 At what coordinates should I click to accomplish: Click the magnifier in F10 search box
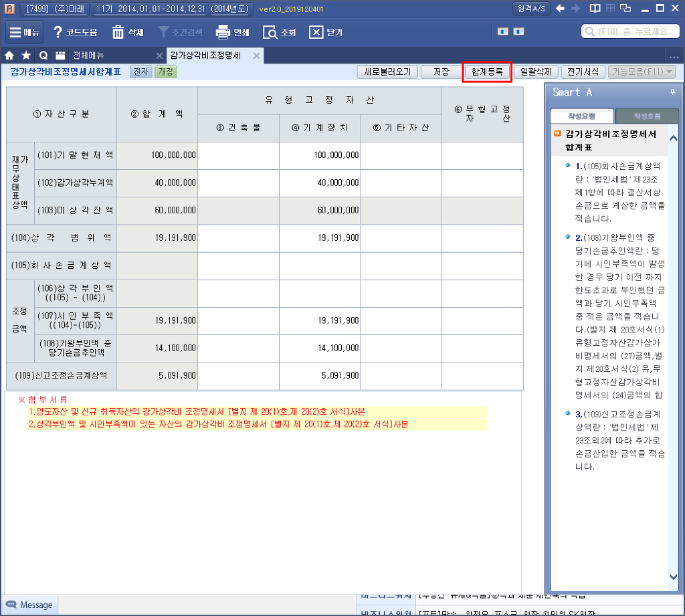coord(589,31)
